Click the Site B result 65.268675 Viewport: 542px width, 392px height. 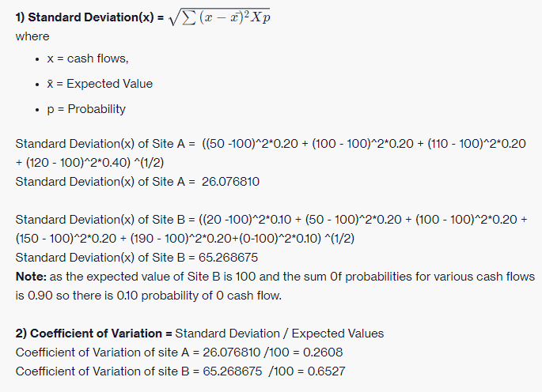click(x=228, y=258)
